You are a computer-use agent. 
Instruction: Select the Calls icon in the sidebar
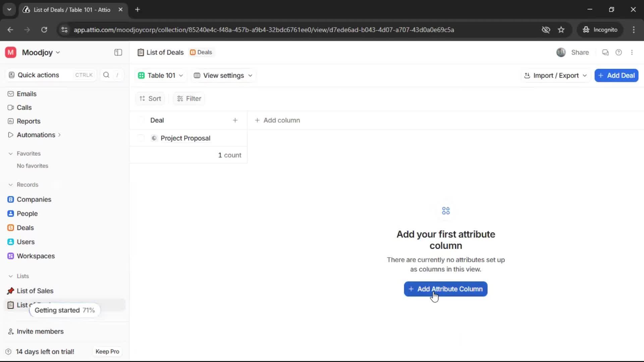point(11,107)
